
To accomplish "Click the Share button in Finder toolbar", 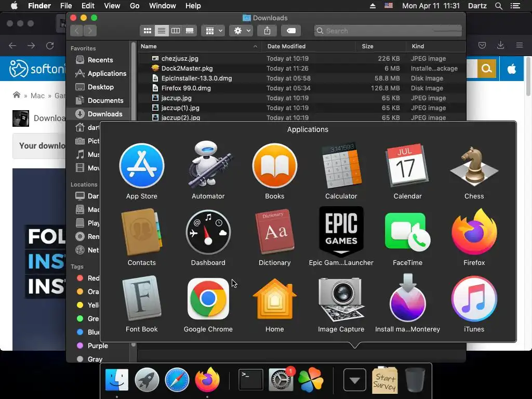I will coord(268,31).
